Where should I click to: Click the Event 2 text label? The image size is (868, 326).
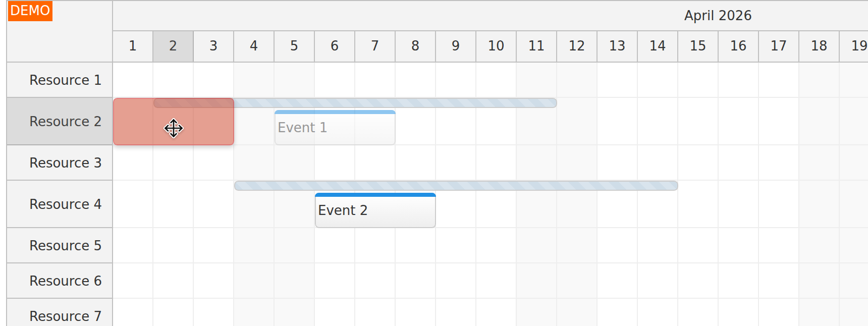[x=343, y=210]
